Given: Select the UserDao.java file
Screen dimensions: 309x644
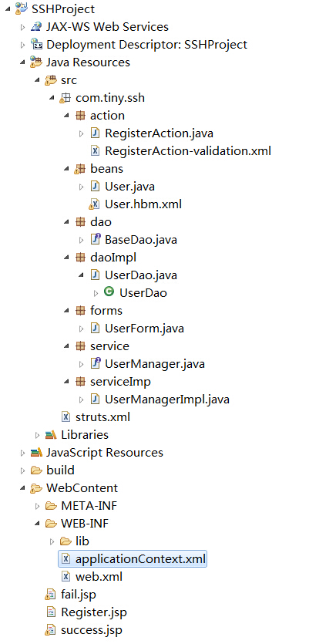Looking at the screenshot, I should point(141,275).
